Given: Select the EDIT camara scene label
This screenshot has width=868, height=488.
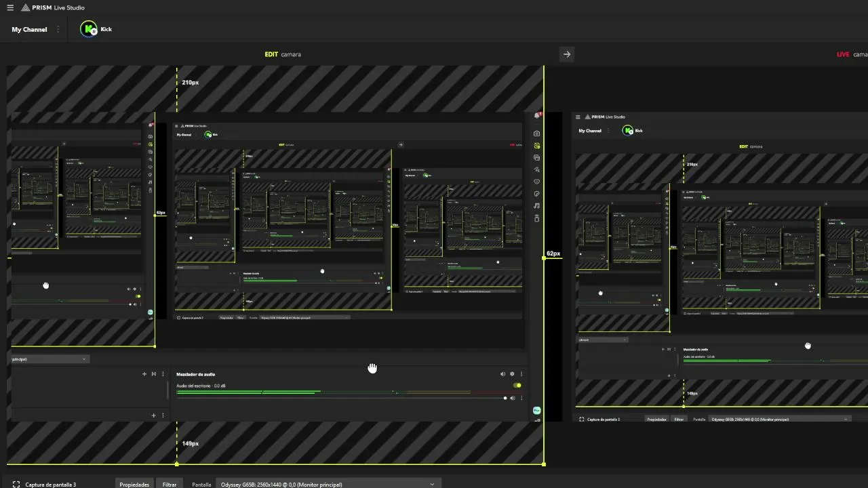Looking at the screenshot, I should click(x=283, y=54).
